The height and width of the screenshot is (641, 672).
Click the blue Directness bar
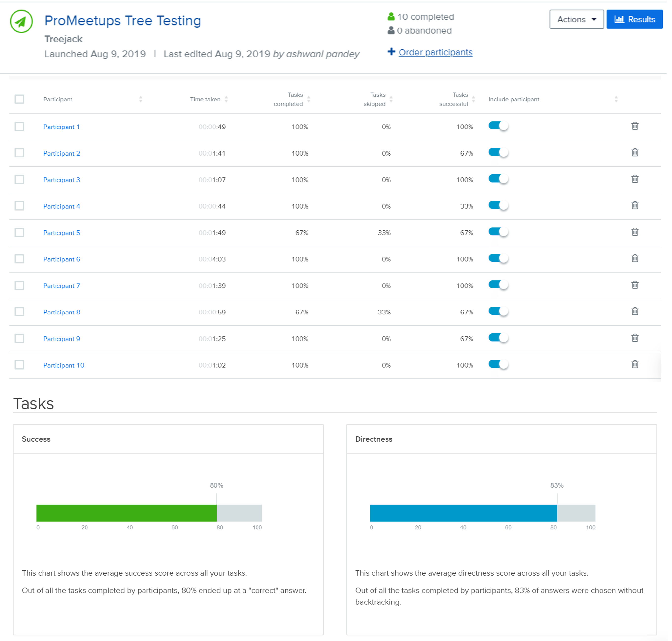463,513
